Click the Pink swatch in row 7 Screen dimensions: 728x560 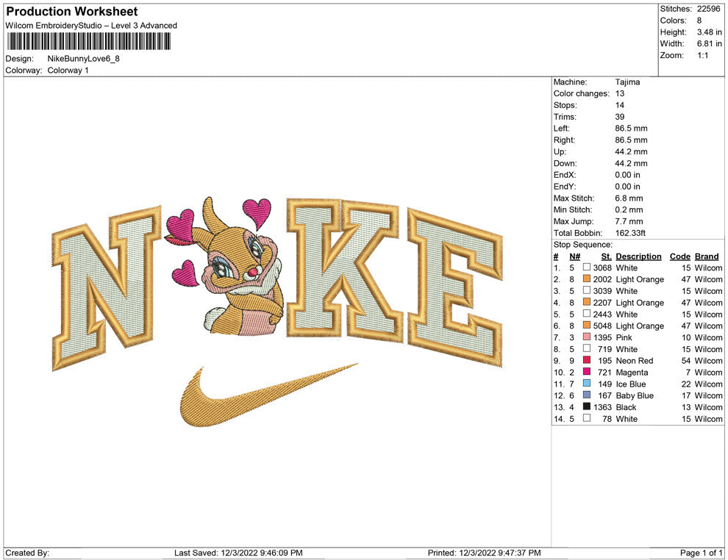tap(587, 337)
